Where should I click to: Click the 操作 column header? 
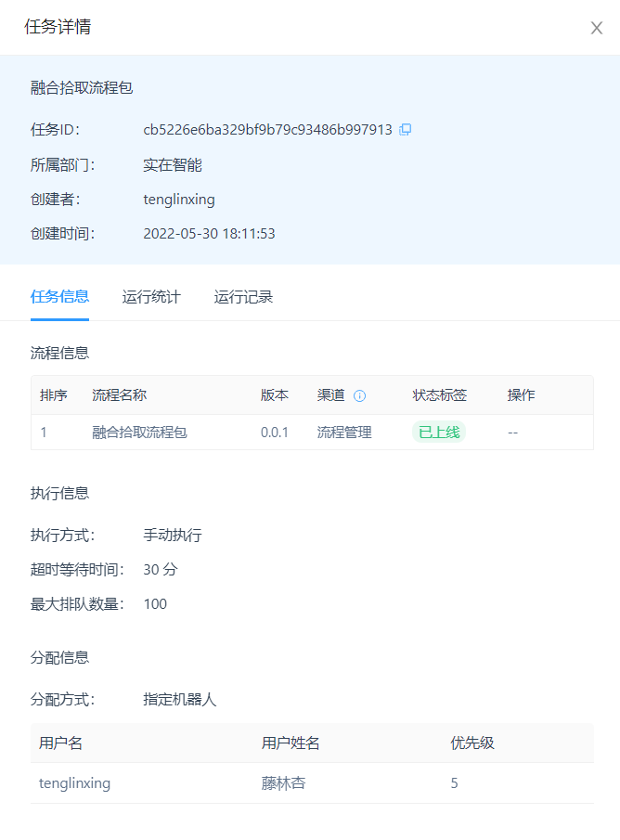(x=521, y=395)
